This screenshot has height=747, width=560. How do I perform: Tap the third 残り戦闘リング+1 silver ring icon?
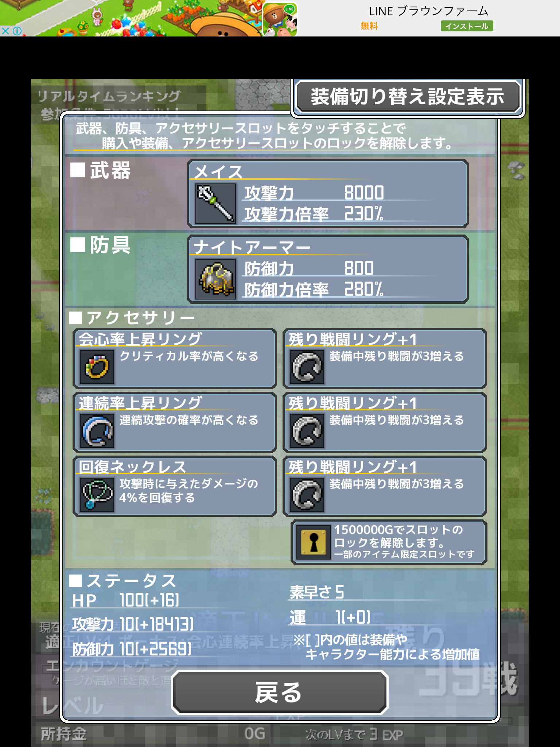tap(307, 495)
